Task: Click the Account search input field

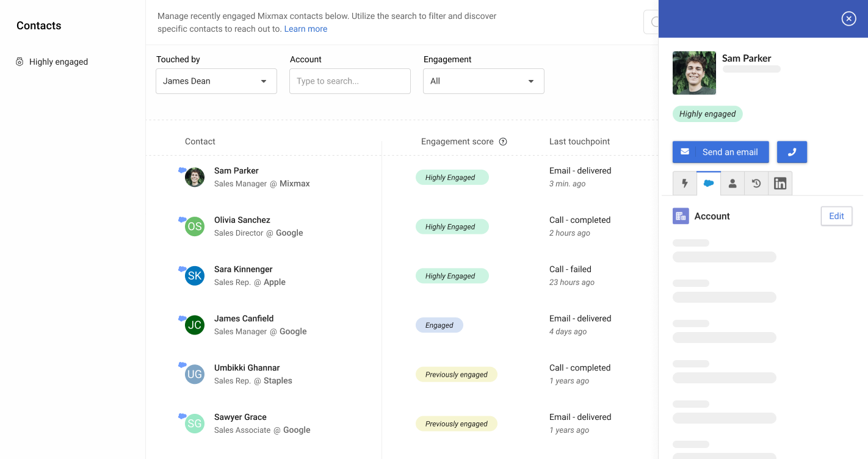Action: [350, 81]
